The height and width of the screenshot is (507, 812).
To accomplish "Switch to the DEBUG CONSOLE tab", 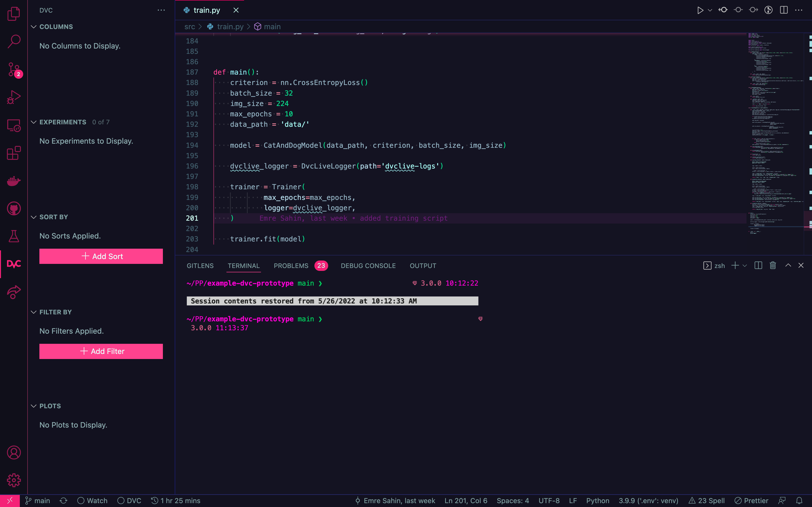I will 368,266.
